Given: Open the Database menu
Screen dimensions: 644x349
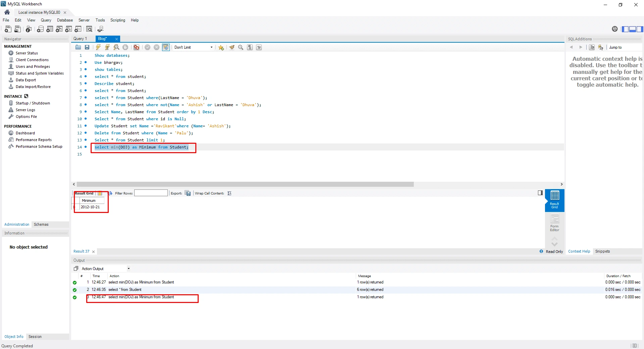Looking at the screenshot, I should pyautogui.click(x=65, y=20).
